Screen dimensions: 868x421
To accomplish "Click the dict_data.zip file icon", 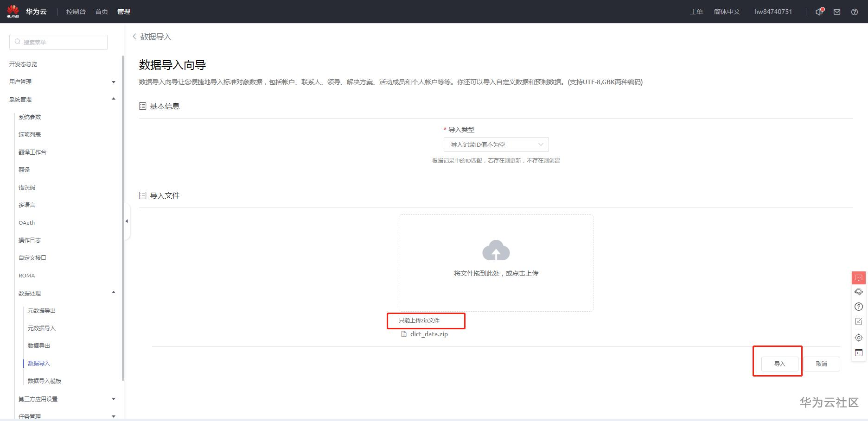I will [x=404, y=334].
